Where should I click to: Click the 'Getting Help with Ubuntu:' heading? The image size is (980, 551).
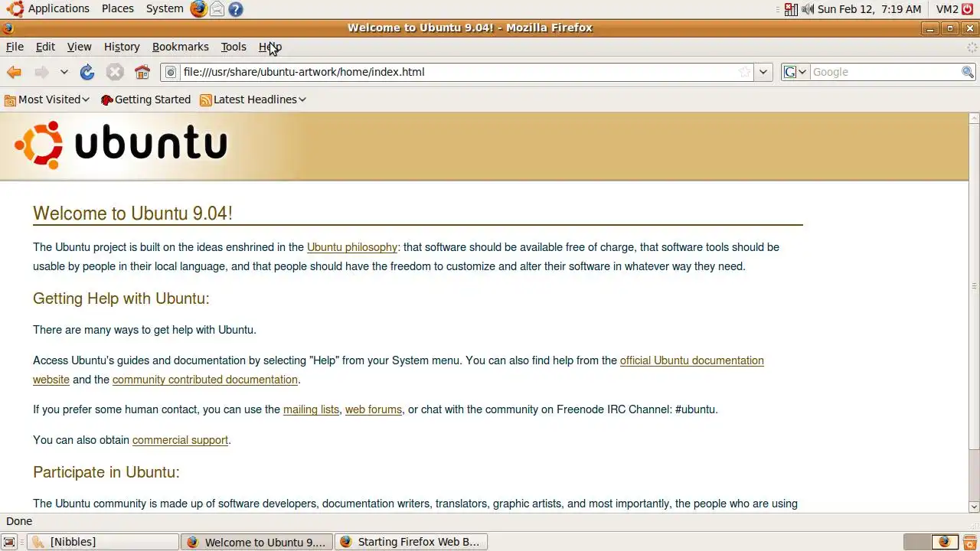(121, 298)
